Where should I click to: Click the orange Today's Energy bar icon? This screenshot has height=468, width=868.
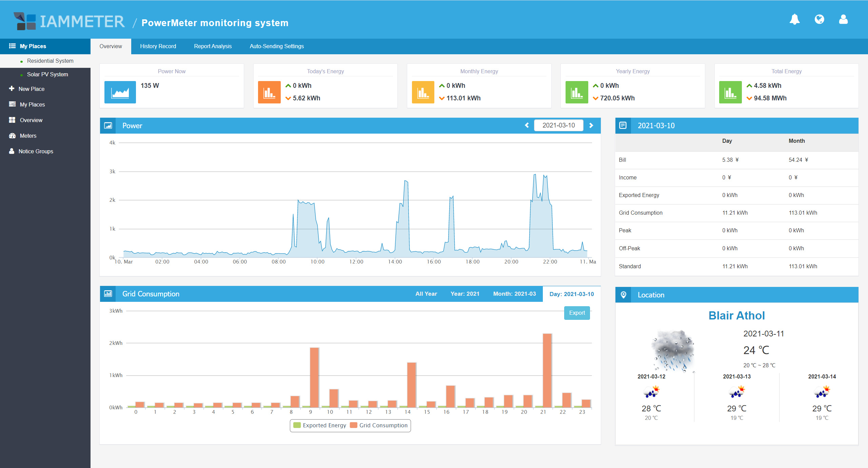coord(269,92)
